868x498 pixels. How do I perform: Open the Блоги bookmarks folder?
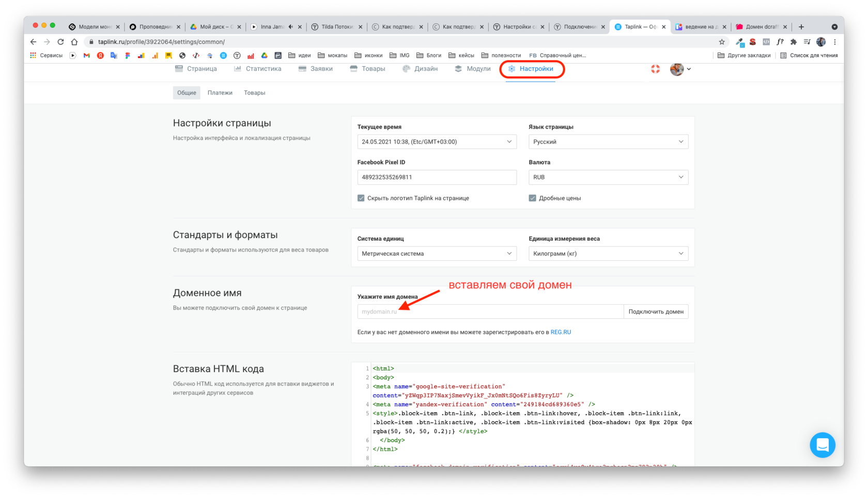[x=429, y=55]
